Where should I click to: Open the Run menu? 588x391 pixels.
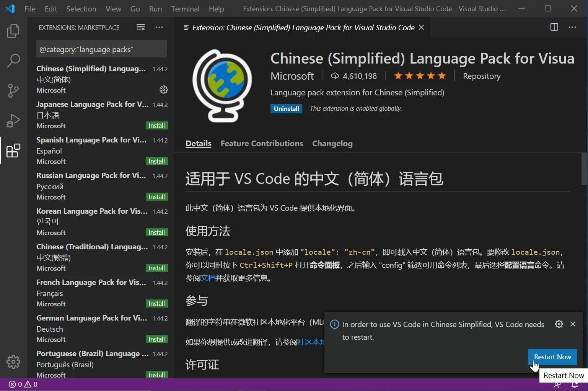coord(155,8)
